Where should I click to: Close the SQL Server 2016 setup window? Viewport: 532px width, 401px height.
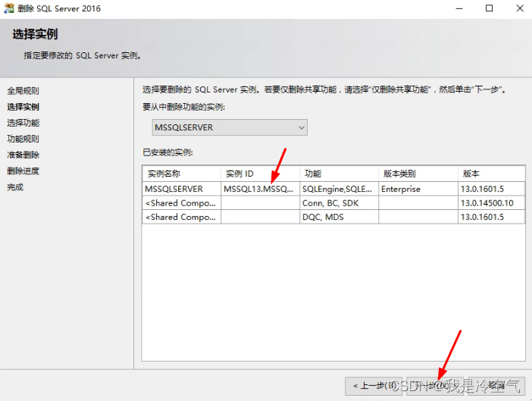click(520, 8)
